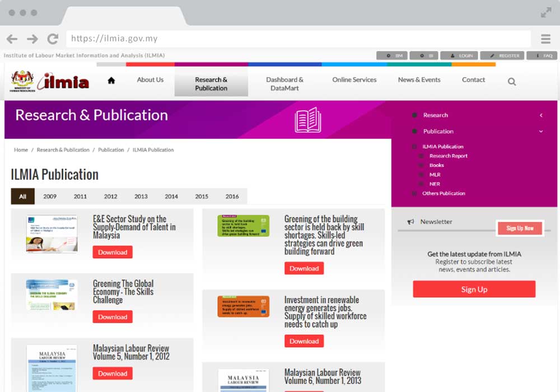Open Malaysian Labour Review Volume 5 thumbnail
The width and height of the screenshot is (560, 392).
point(52,368)
